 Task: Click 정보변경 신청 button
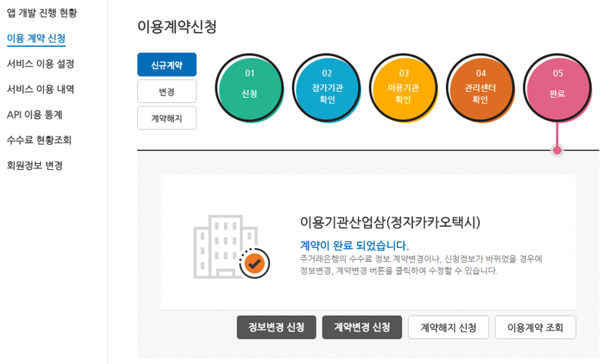(x=276, y=328)
